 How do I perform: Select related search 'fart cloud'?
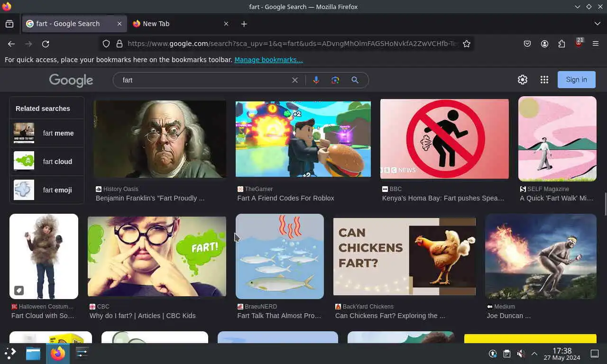[x=47, y=162]
